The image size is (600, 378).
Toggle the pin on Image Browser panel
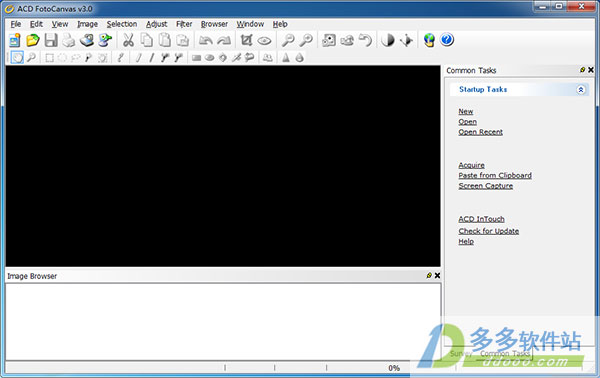click(x=429, y=275)
